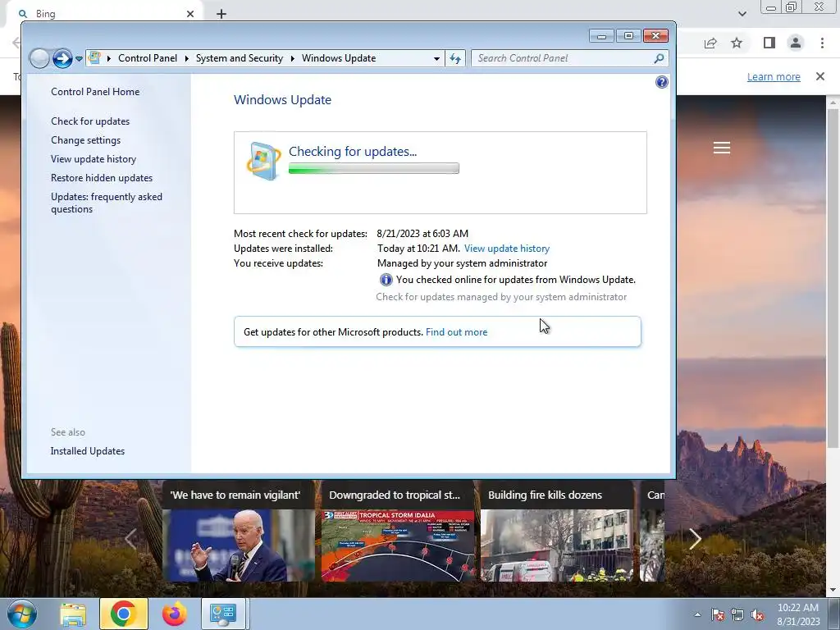Open the Bing hamburger menu
Viewport: 840px width, 630px height.
(722, 148)
